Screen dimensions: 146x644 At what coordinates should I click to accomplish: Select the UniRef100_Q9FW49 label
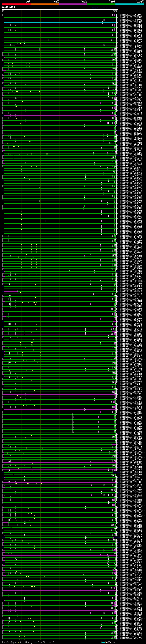coord(131,65)
